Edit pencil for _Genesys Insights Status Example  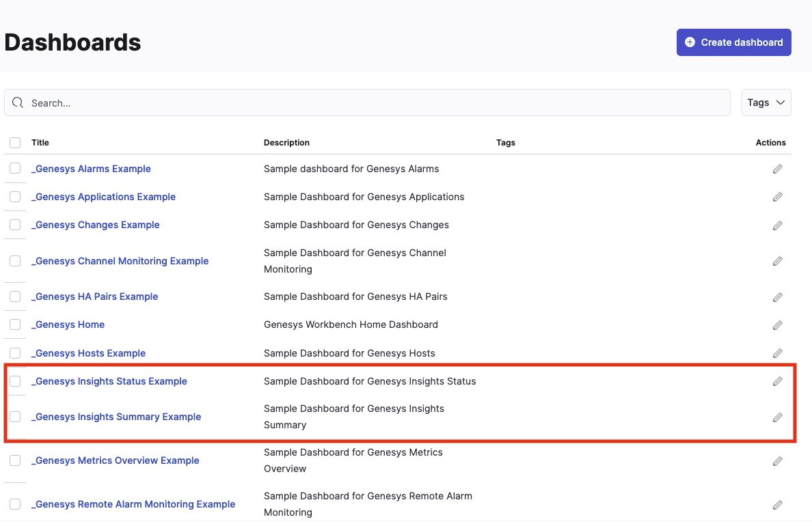pyautogui.click(x=777, y=381)
